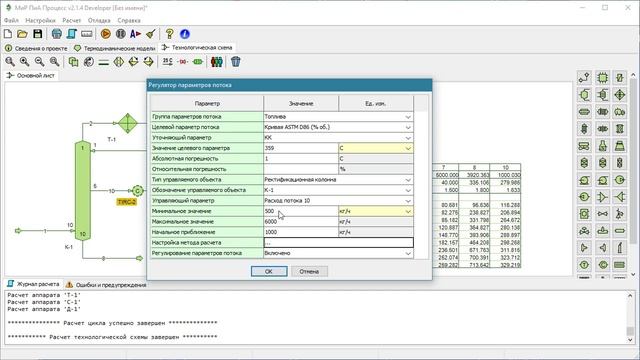This screenshot has height=360, width=640.
Task: Click table cell '3920.363'
Action: click(x=474, y=175)
